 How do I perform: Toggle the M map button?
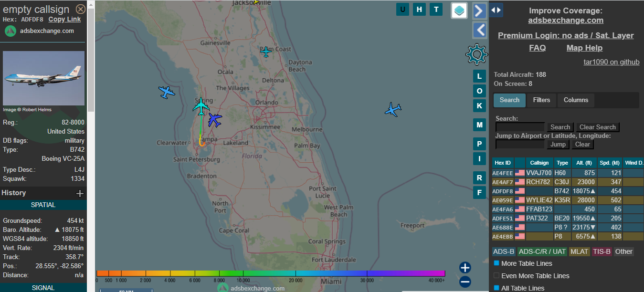tap(480, 125)
